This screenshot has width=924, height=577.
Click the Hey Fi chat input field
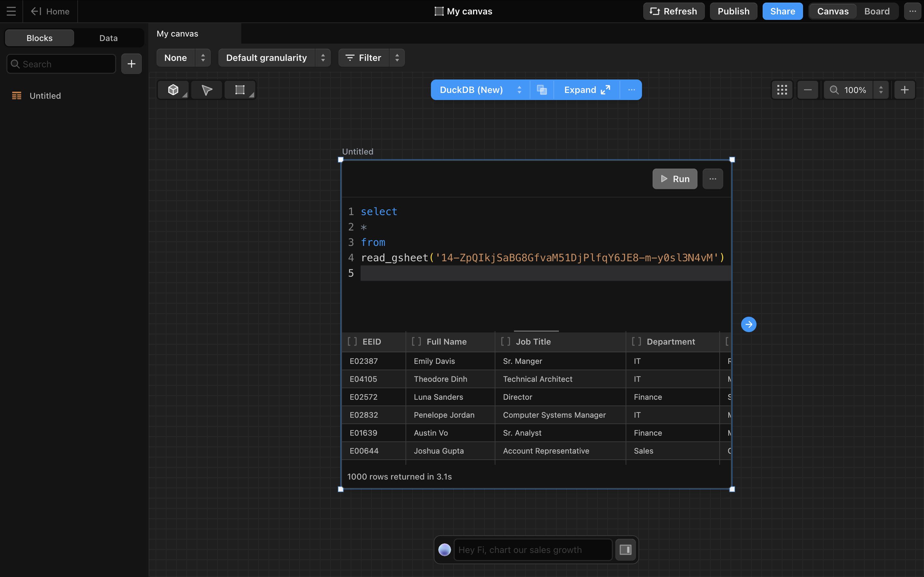(x=533, y=549)
